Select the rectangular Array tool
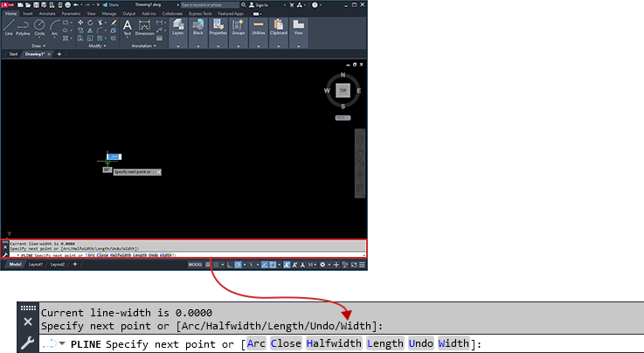Screen dimensions: 644x353 click(100, 38)
